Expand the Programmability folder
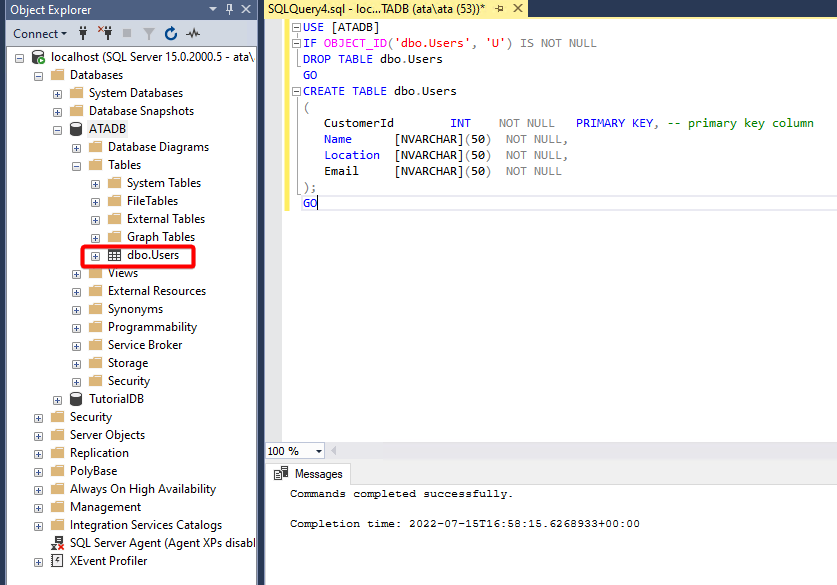The height and width of the screenshot is (585, 837). pyautogui.click(x=76, y=328)
